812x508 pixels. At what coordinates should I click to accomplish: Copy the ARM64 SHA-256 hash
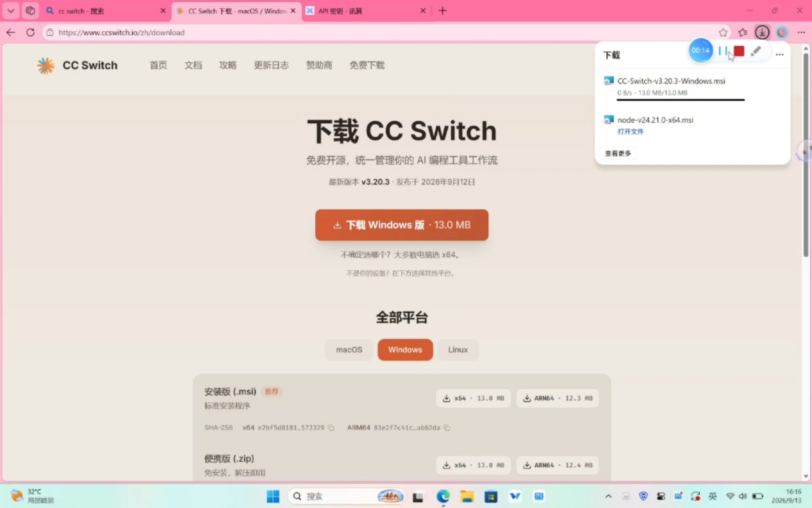447,428
